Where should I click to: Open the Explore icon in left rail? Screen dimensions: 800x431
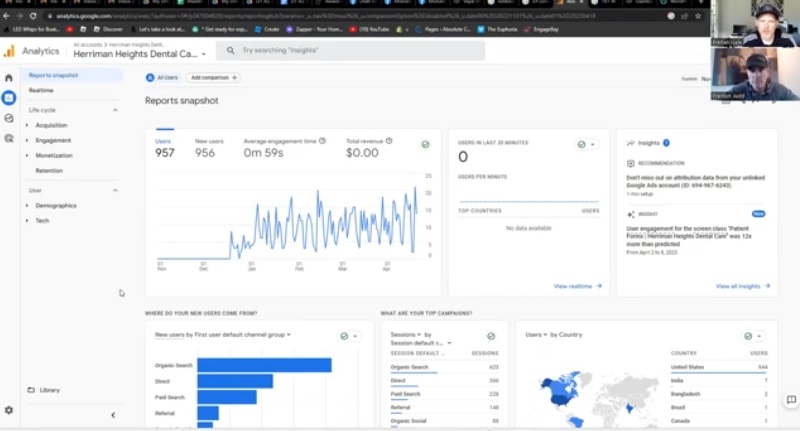pos(9,118)
